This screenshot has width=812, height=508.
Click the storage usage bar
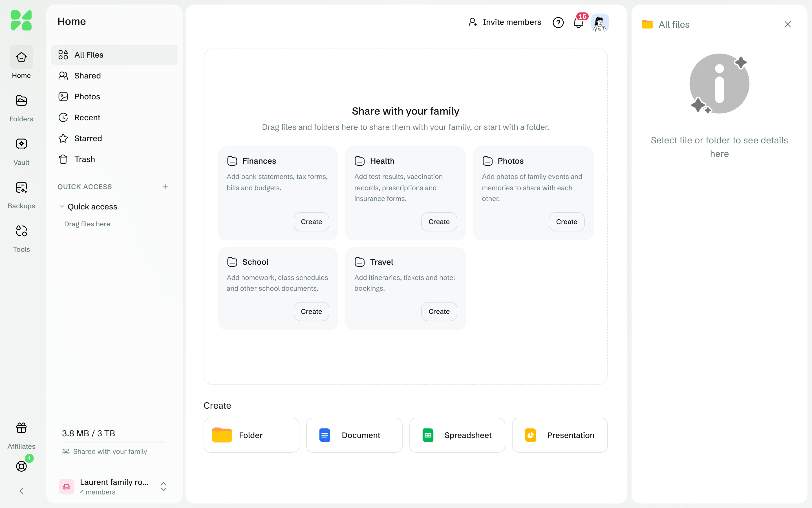point(114,442)
